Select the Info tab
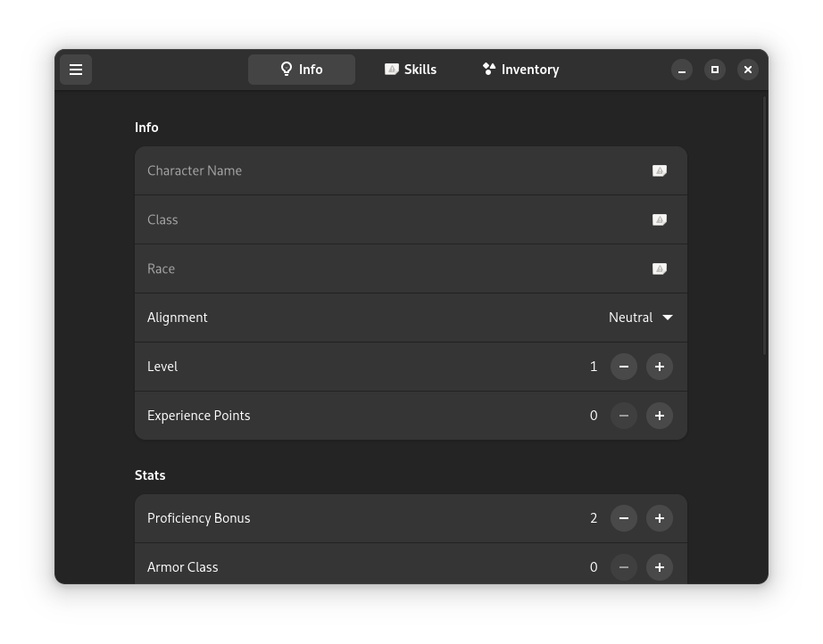 tap(302, 70)
